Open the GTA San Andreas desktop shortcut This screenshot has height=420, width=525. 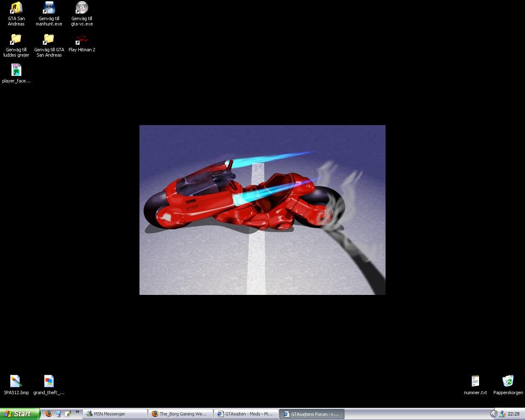coord(16,14)
